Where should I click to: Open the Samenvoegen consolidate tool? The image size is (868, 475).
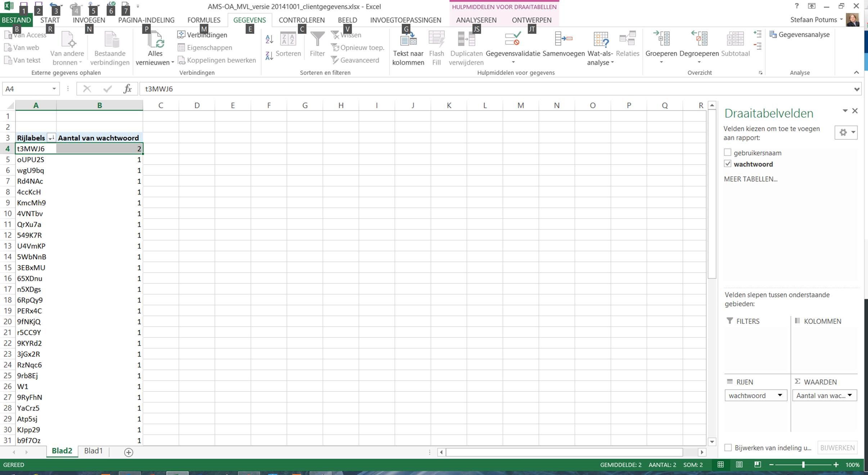click(563, 39)
